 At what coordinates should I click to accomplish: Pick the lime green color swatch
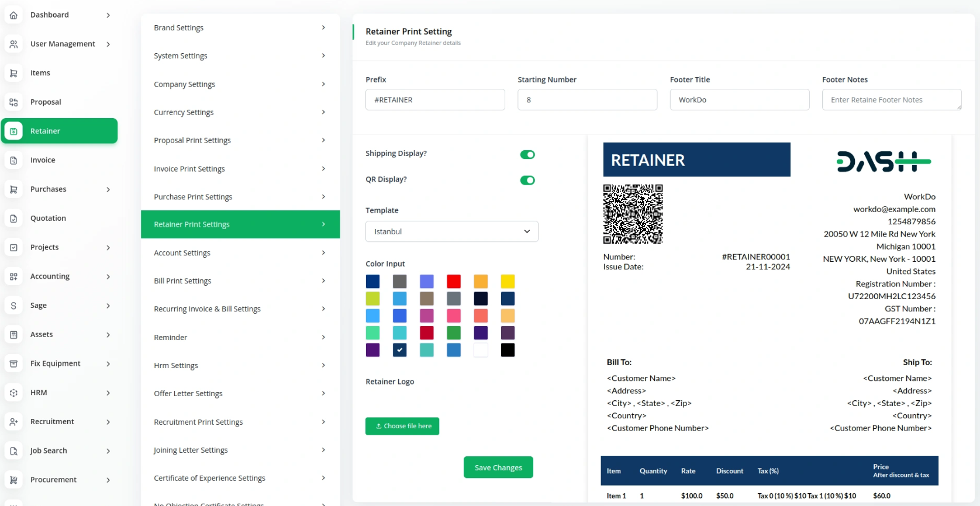[x=372, y=299]
